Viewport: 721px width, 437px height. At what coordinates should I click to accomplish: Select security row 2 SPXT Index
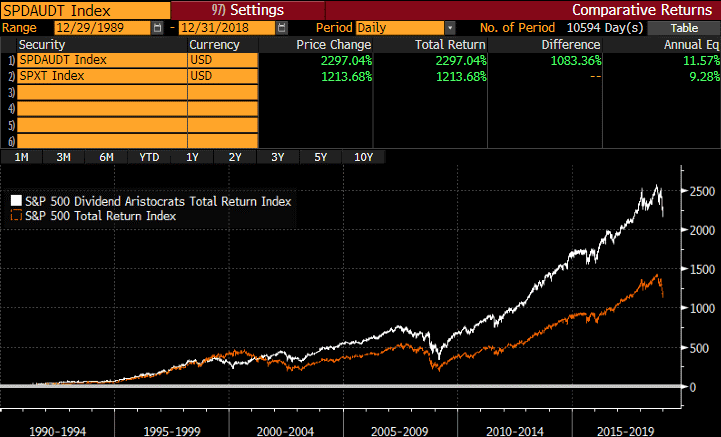tap(102, 76)
